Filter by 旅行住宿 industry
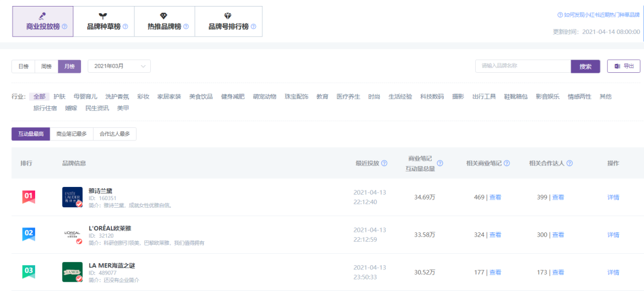The height and width of the screenshot is (292, 644). 45,108
